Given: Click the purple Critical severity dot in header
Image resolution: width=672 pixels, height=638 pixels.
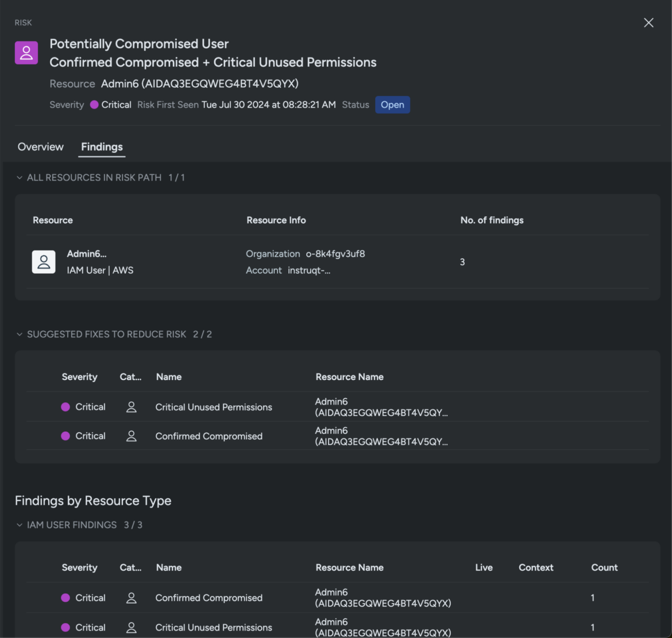Looking at the screenshot, I should click(95, 105).
